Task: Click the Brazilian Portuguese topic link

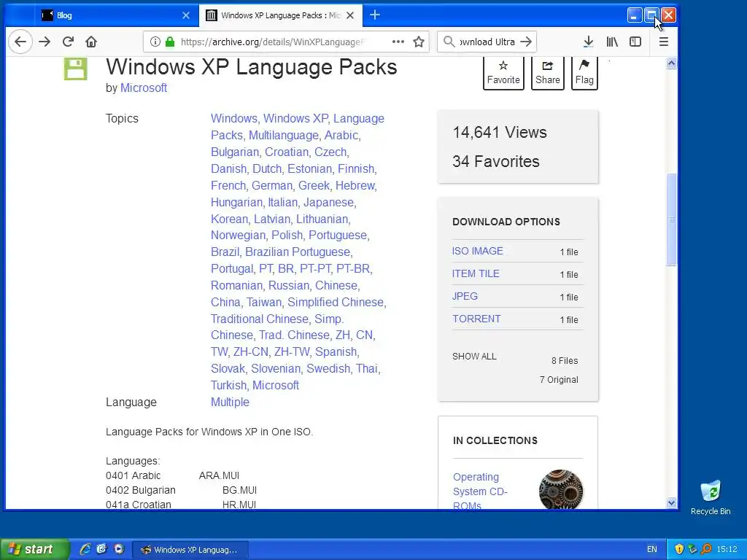Action: 298,252
